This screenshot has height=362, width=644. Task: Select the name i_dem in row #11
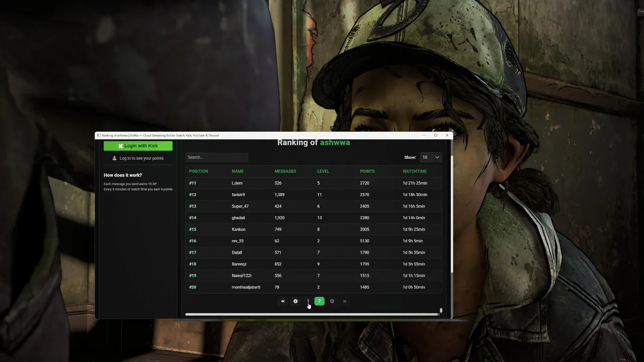coord(237,183)
